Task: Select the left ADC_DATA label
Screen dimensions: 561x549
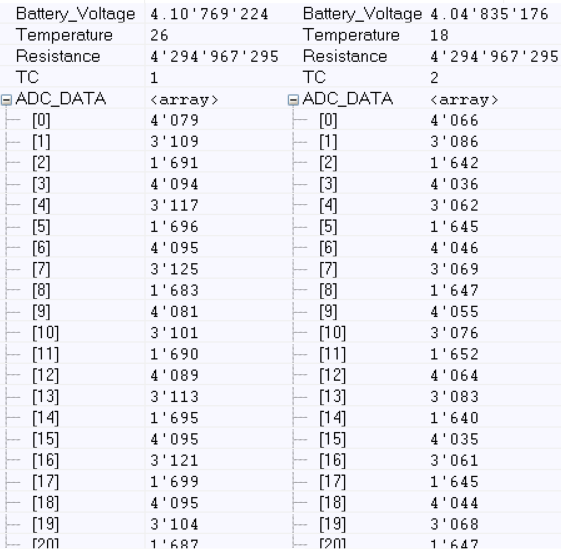Action: click(61, 99)
